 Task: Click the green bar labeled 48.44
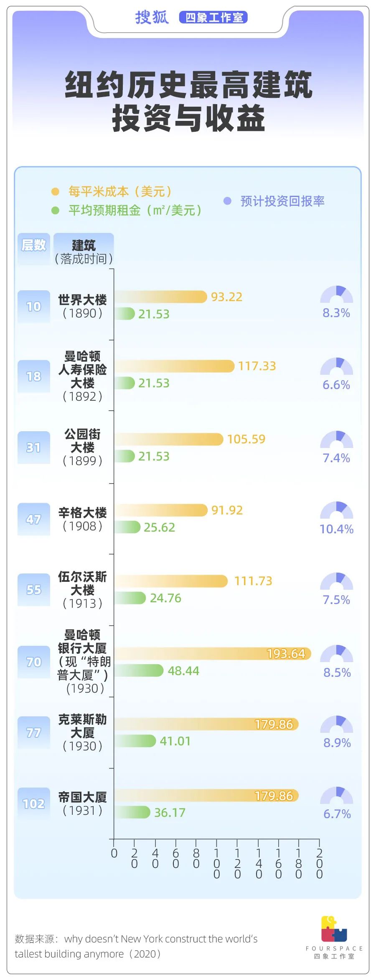139,670
